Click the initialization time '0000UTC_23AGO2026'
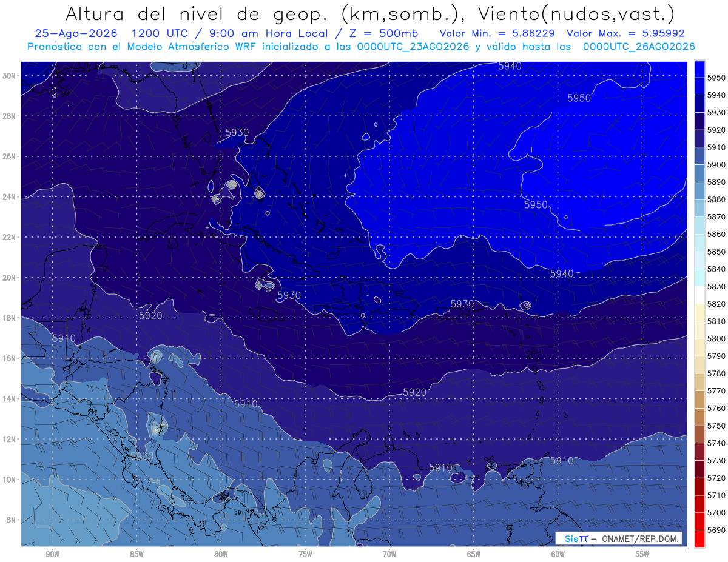 pyautogui.click(x=413, y=46)
